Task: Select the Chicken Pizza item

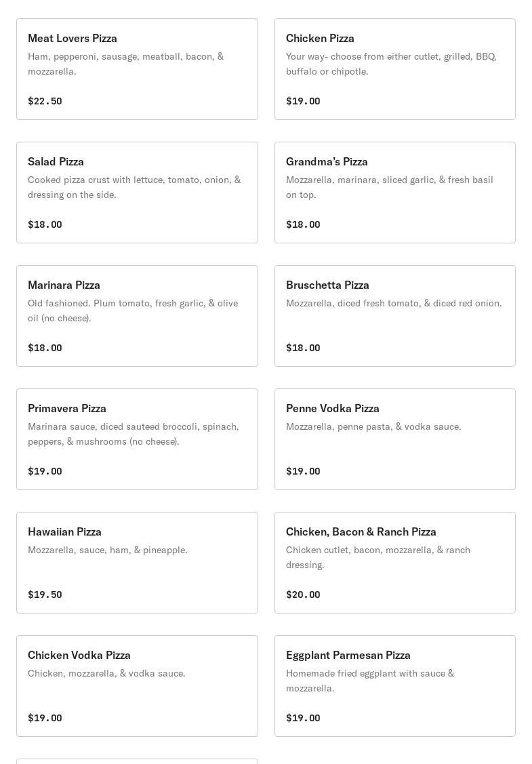Action: click(394, 69)
